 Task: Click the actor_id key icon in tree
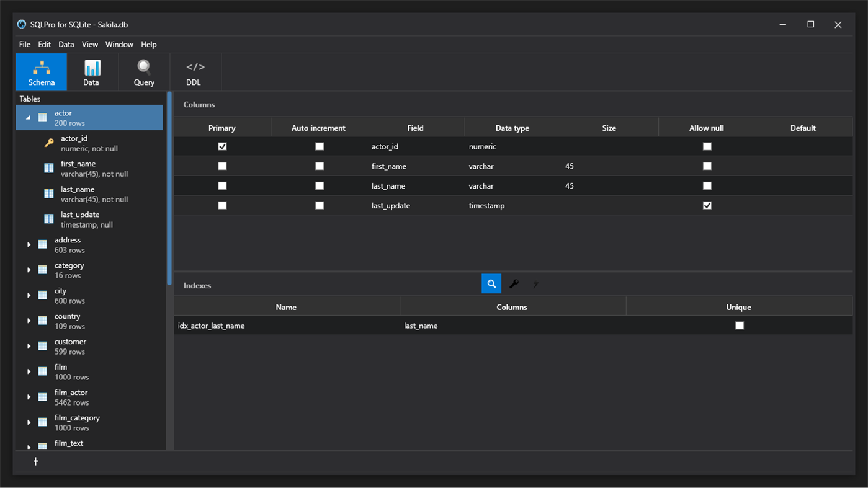click(x=49, y=143)
